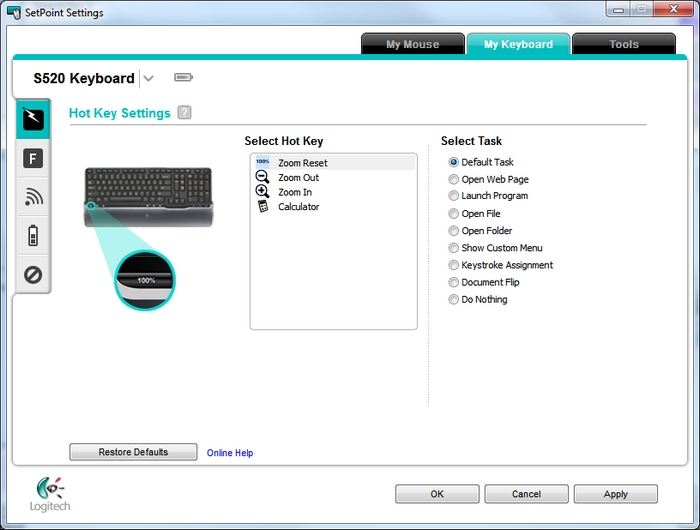The height and width of the screenshot is (530, 700).
Task: Click the SetPoint title bar icon
Action: tap(14, 13)
